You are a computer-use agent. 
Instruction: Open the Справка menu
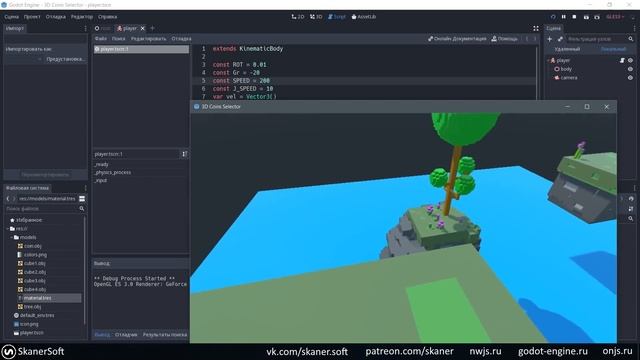108,17
